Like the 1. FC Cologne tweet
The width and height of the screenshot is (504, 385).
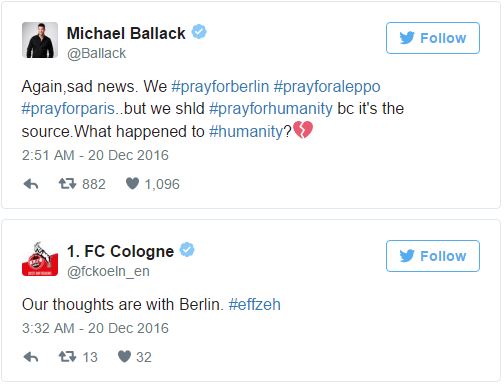click(x=124, y=357)
